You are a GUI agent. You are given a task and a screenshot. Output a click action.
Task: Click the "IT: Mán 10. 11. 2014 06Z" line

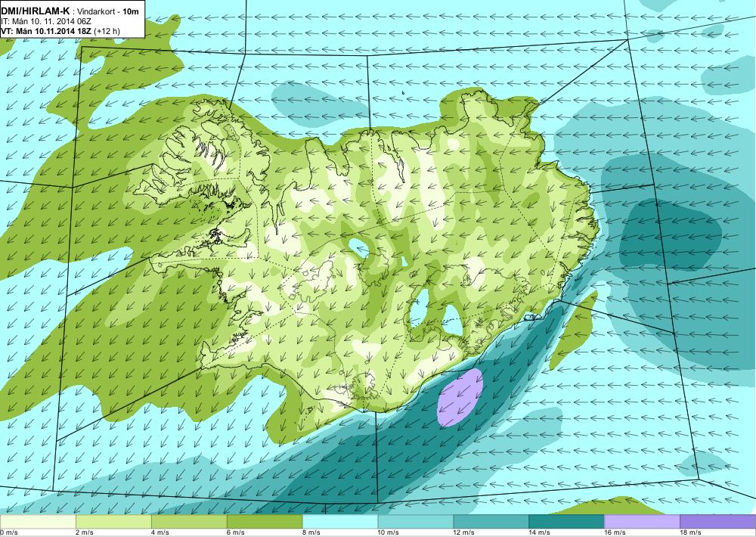point(45,21)
